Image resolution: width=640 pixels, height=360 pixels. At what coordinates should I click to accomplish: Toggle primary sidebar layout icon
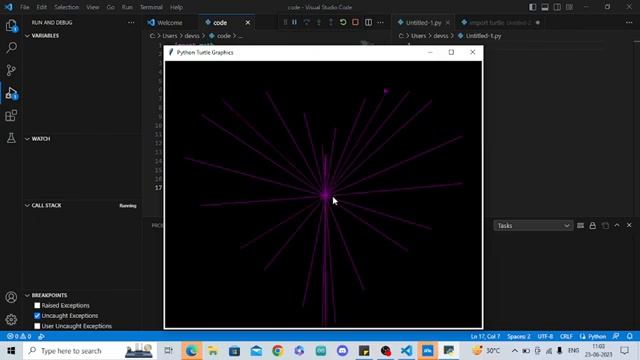(533, 7)
